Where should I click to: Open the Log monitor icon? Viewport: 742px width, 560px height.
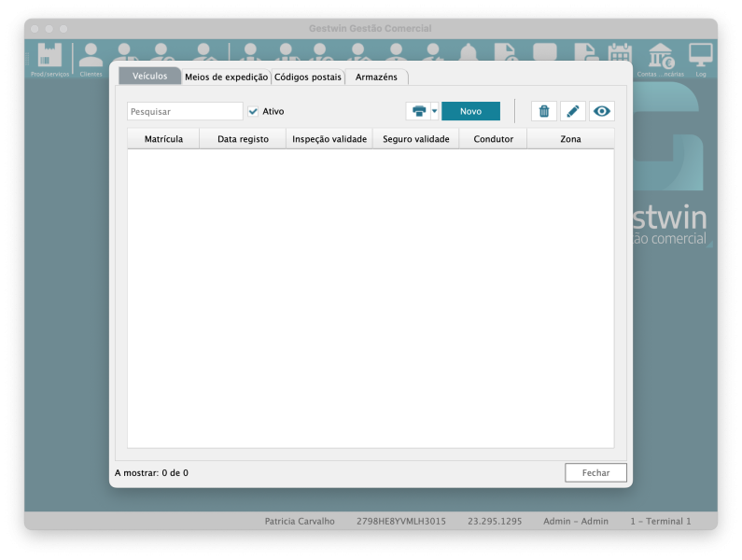pyautogui.click(x=700, y=56)
